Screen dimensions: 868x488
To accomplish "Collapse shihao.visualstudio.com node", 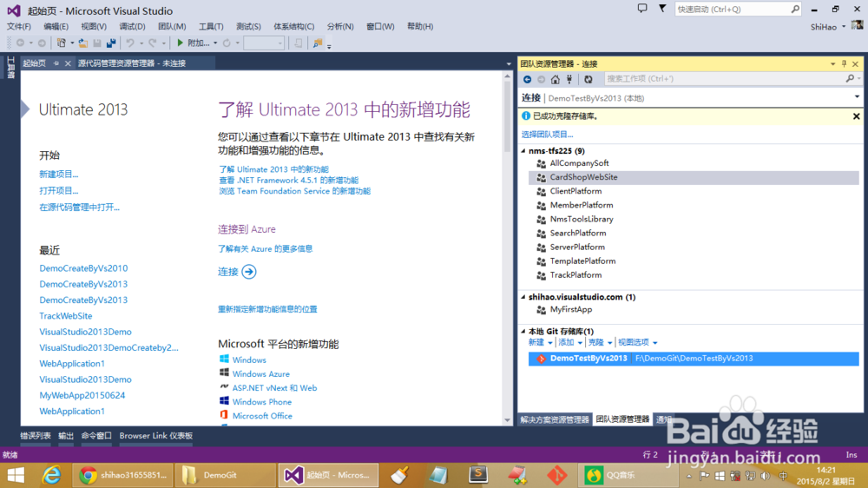I will (523, 297).
